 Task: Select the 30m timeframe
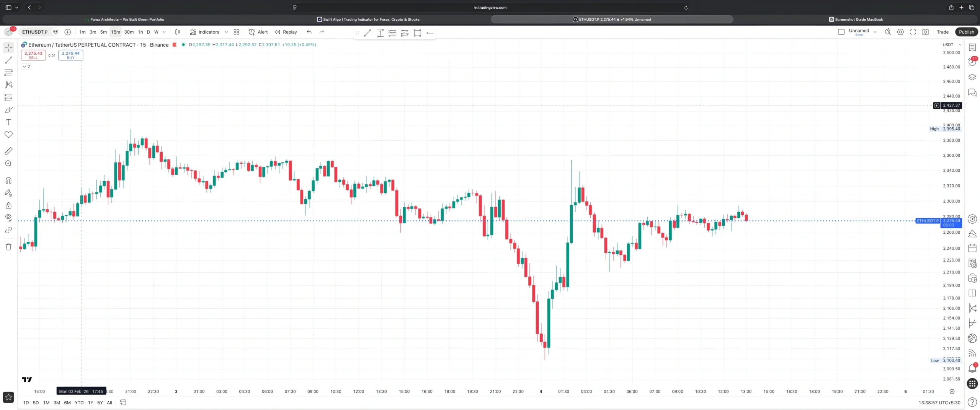tap(129, 32)
